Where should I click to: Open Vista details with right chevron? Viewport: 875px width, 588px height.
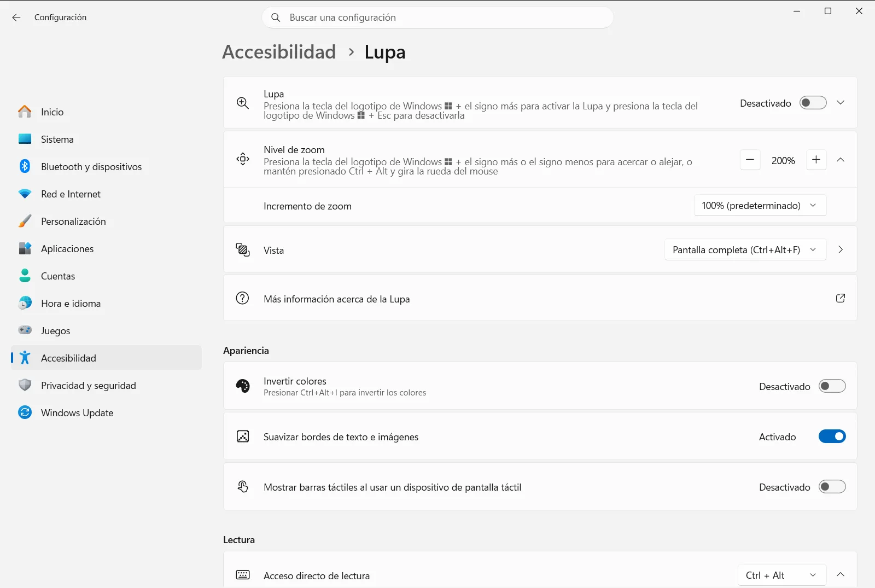pyautogui.click(x=841, y=249)
